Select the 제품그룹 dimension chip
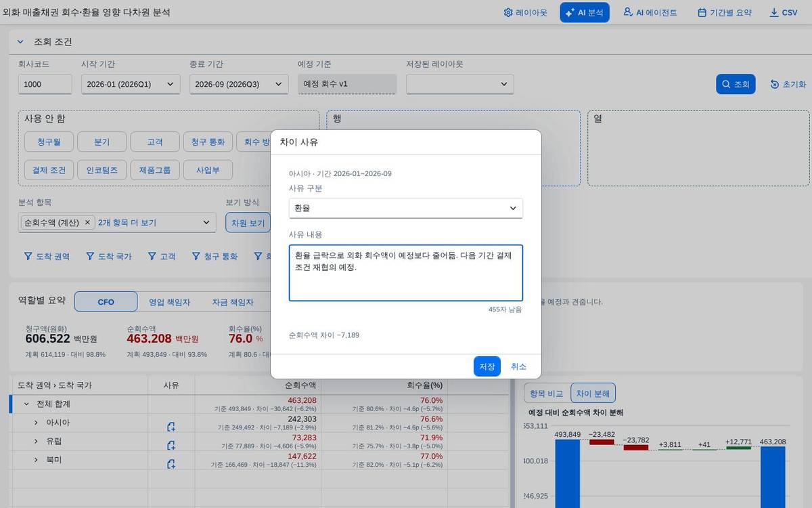This screenshot has height=508, width=812. coord(155,170)
